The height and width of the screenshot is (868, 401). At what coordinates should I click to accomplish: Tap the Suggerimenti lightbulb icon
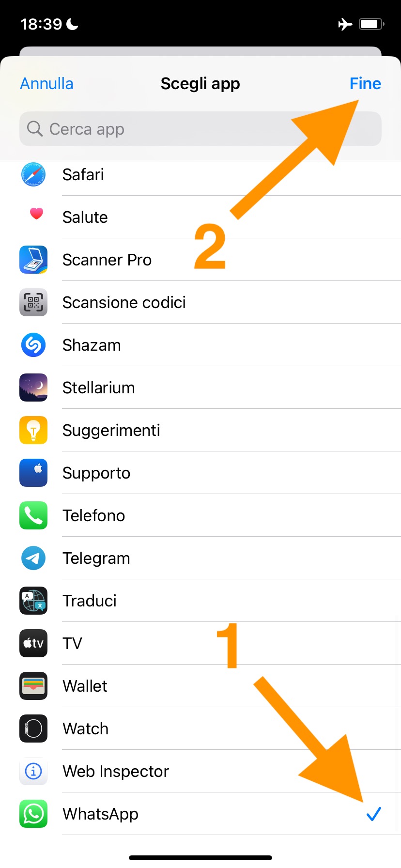click(x=33, y=430)
